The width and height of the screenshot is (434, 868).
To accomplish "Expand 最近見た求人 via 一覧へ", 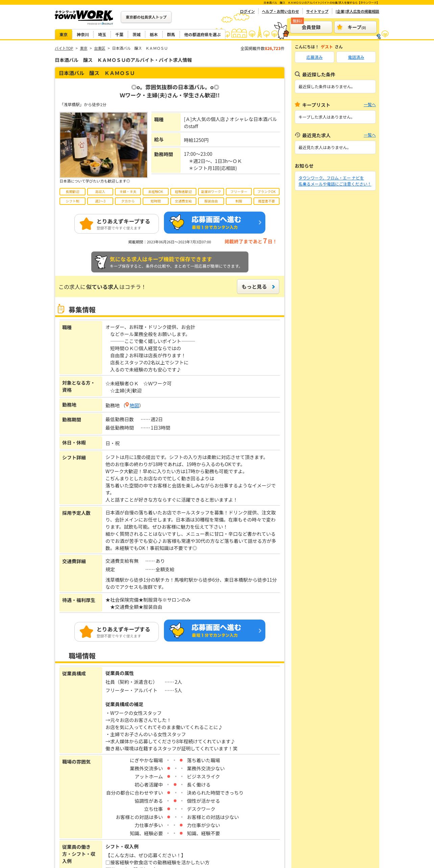I will tap(369, 135).
